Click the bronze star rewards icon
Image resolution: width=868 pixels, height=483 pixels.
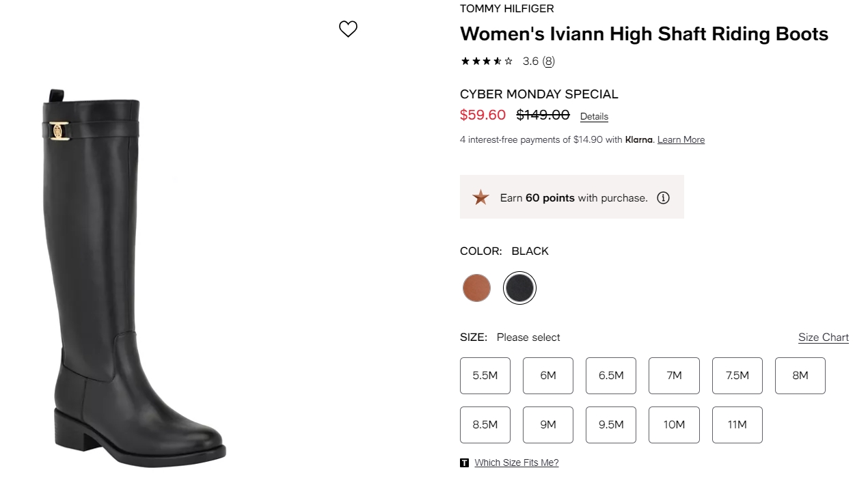481,197
